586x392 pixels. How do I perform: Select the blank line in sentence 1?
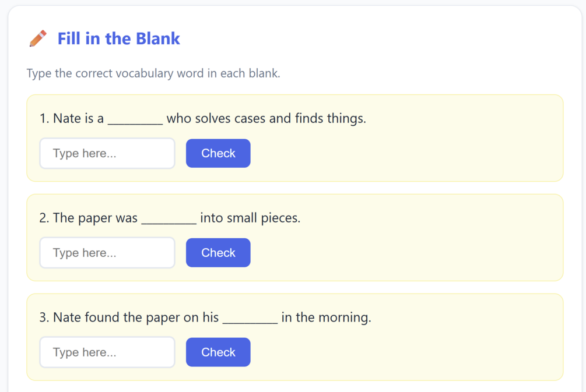coord(135,119)
